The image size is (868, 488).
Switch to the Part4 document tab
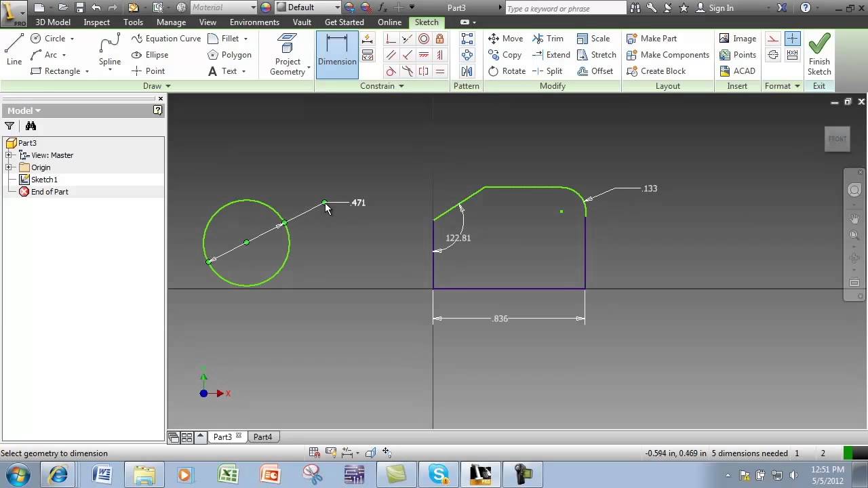point(262,437)
